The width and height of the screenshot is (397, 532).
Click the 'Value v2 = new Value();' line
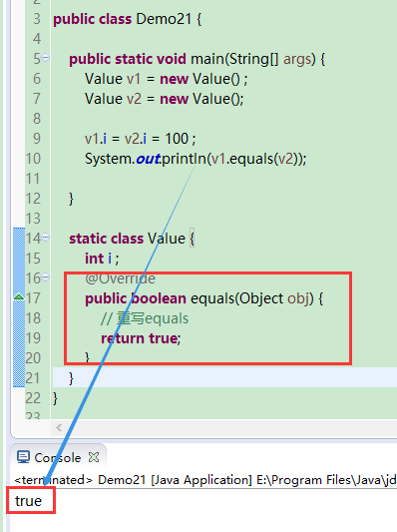pyautogui.click(x=165, y=99)
